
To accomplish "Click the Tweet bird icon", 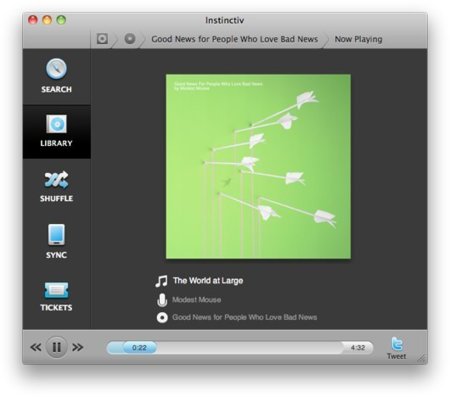I will (397, 344).
